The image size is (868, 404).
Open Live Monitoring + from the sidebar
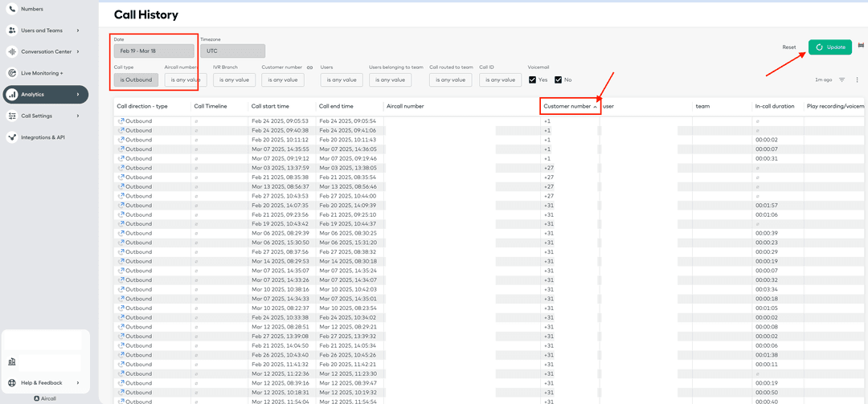pyautogui.click(x=43, y=73)
